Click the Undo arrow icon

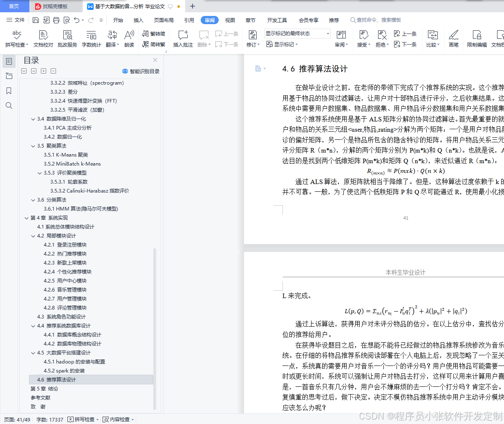coord(77,20)
